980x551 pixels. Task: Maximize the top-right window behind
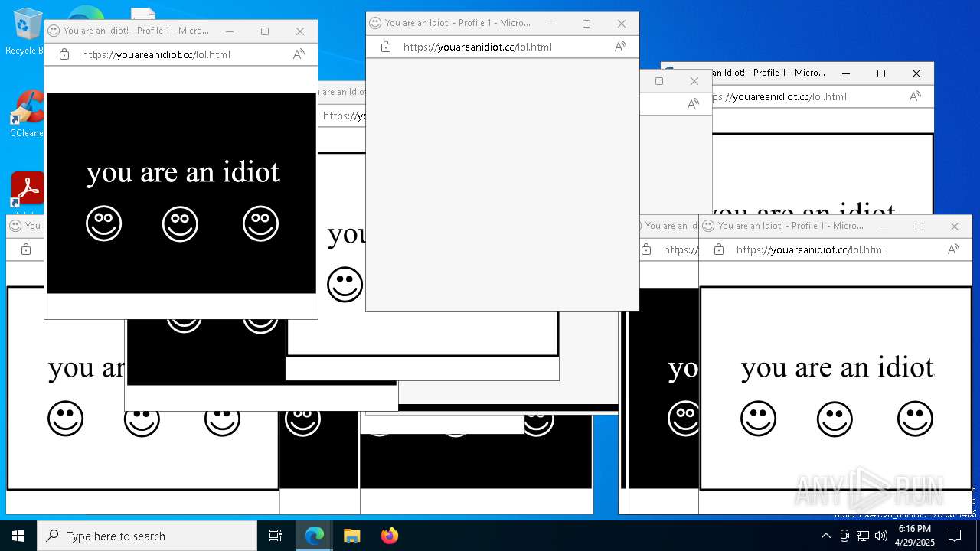coord(881,73)
